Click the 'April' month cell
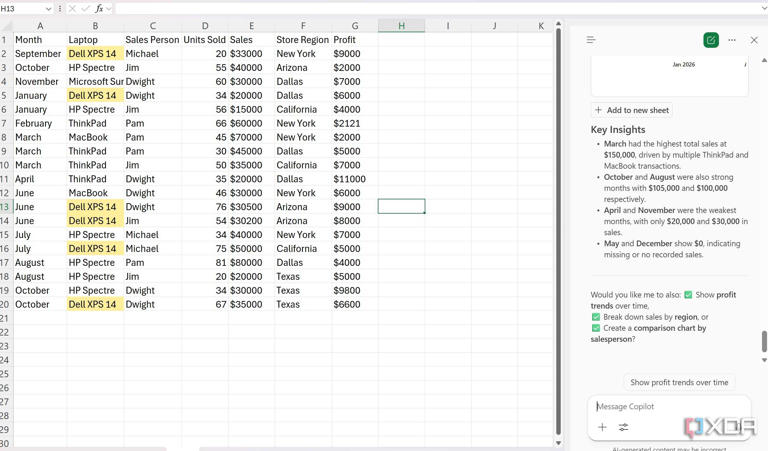The width and height of the screenshot is (768, 451). click(40, 179)
